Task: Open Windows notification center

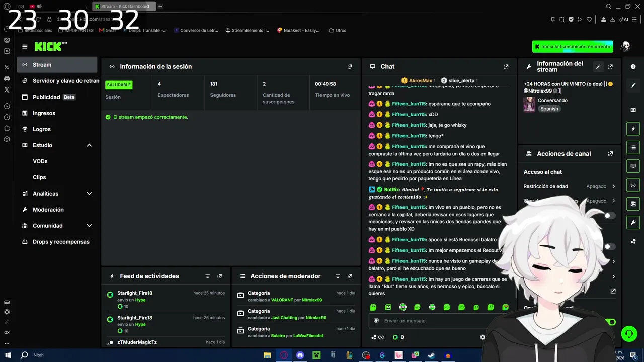Action: coord(633,355)
